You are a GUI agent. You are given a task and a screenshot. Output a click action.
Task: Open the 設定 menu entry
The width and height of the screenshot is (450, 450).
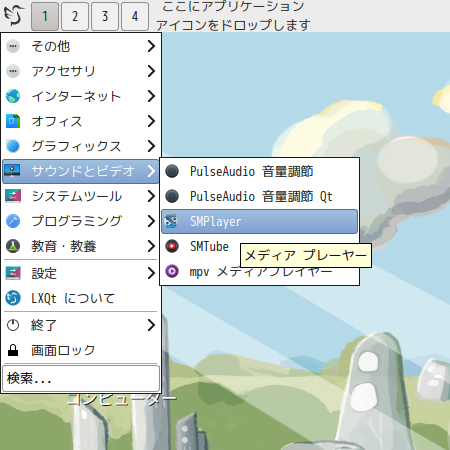(x=81, y=273)
